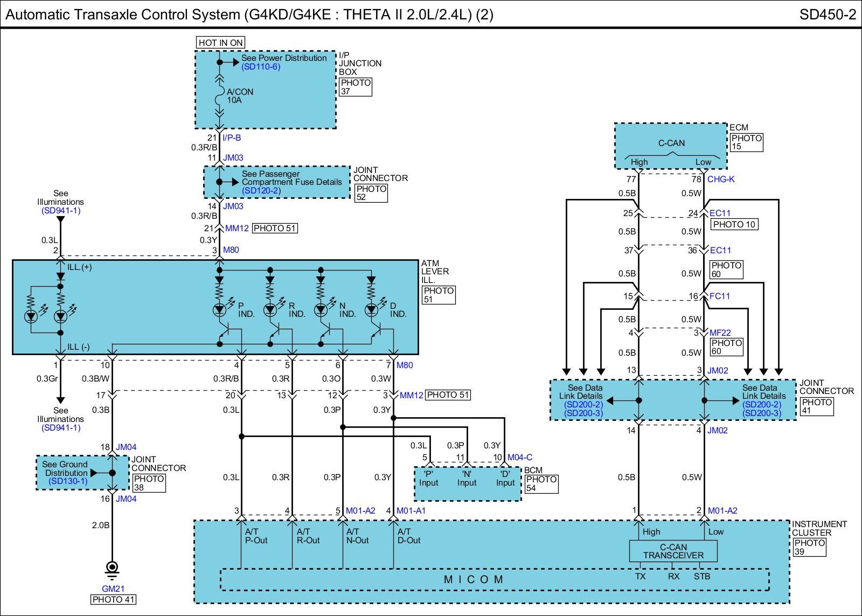Screen dimensions: 862x616
Task: Click the R IND. LED symbol
Action: pyautogui.click(x=270, y=310)
